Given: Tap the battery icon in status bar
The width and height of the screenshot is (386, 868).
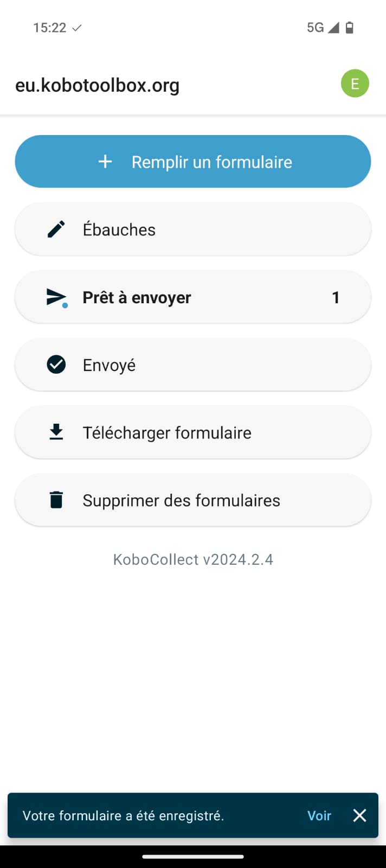Looking at the screenshot, I should 350,28.
